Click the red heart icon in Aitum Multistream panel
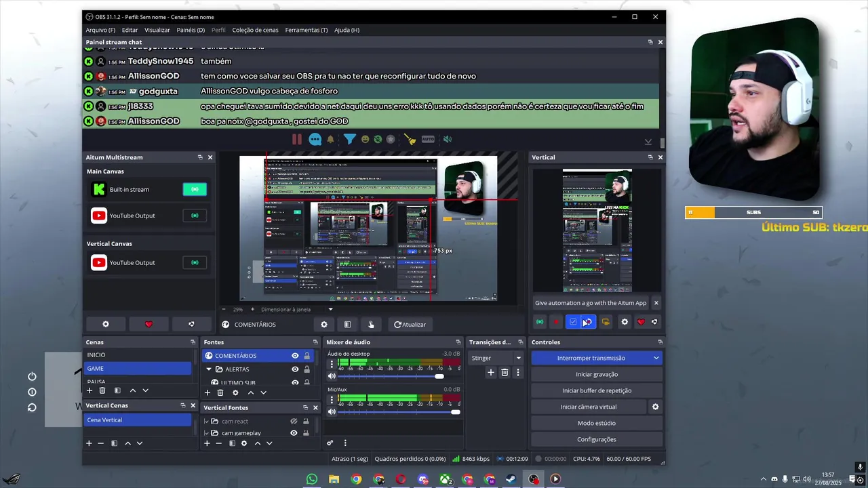The height and width of the screenshot is (488, 868). pos(149,324)
